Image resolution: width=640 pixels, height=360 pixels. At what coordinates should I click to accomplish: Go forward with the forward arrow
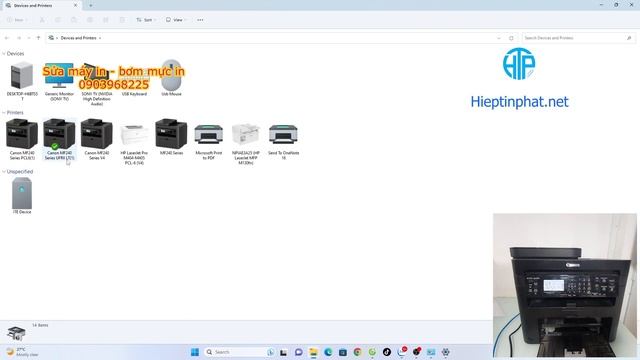[x=18, y=38]
